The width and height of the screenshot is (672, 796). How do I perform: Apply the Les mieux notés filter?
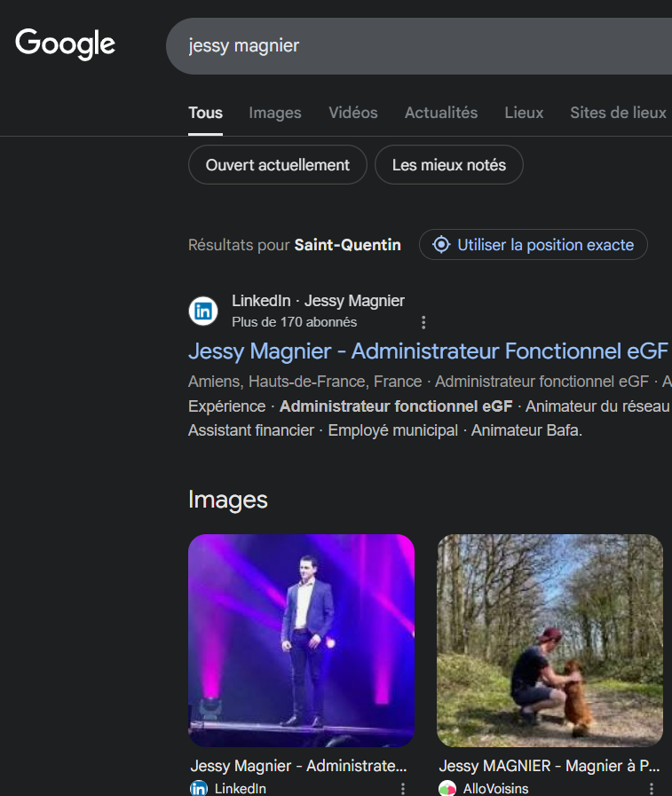point(449,165)
